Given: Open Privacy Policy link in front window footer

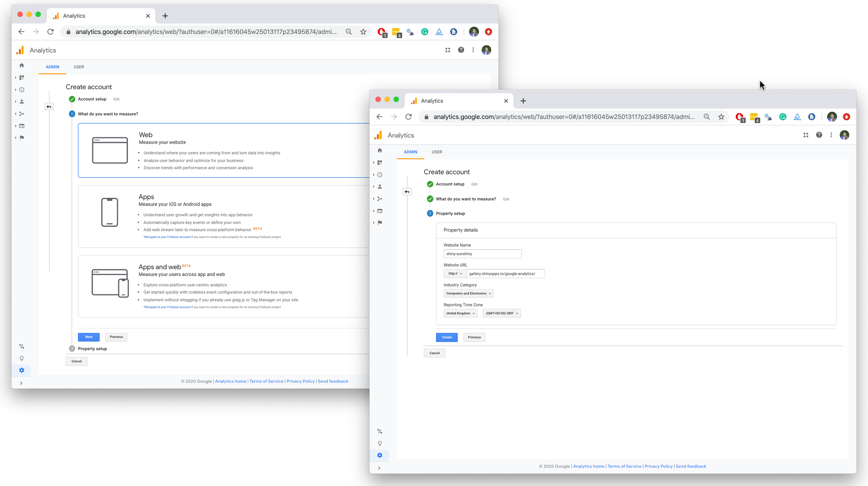Looking at the screenshot, I should point(659,466).
